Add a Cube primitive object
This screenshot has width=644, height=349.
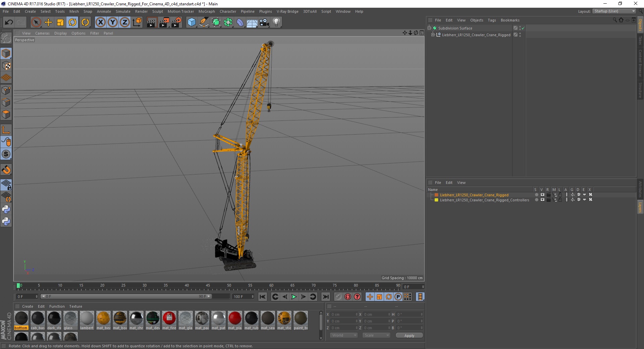click(x=192, y=22)
